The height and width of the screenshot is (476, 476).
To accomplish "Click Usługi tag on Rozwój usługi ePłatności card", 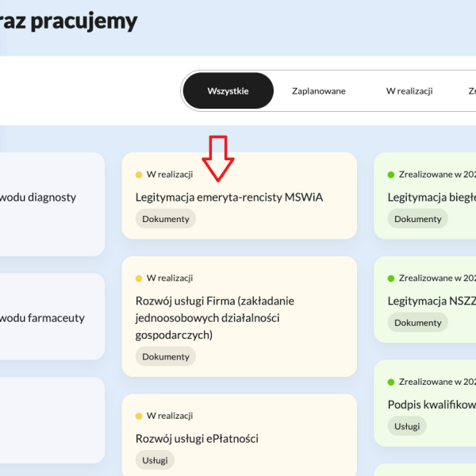I will coord(155,460).
